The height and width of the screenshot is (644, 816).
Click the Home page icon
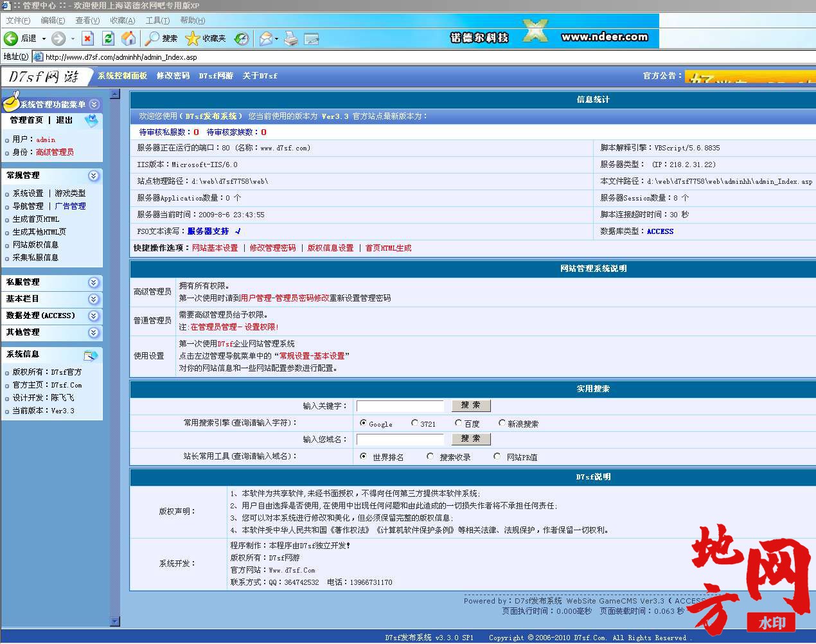tap(129, 39)
